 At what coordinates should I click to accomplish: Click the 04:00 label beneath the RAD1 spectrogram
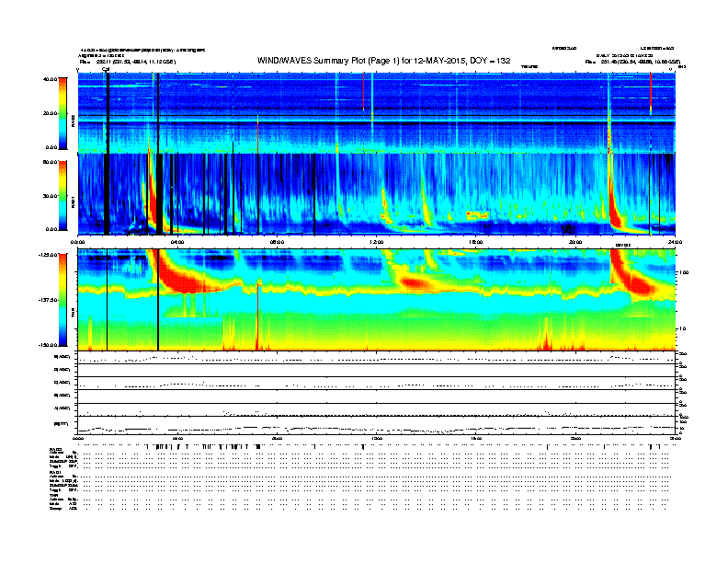coord(177,242)
